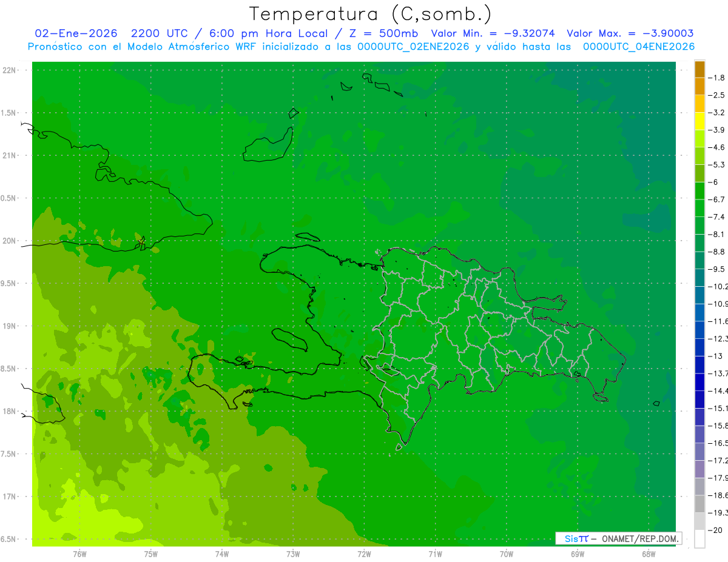The width and height of the screenshot is (728, 562).
Task: Click the '70W' longitude axis label
Action: pos(507,554)
